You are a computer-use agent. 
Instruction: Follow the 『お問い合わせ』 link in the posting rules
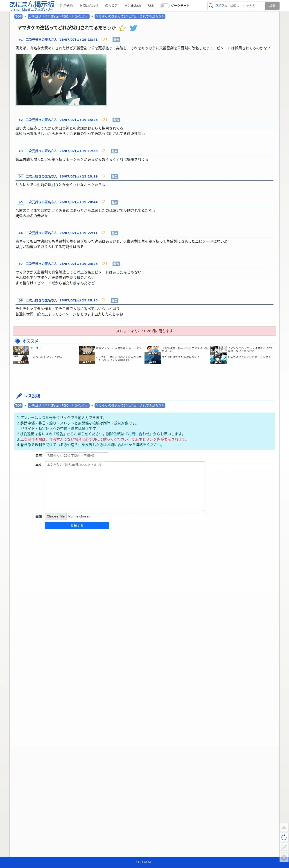[138, 434]
